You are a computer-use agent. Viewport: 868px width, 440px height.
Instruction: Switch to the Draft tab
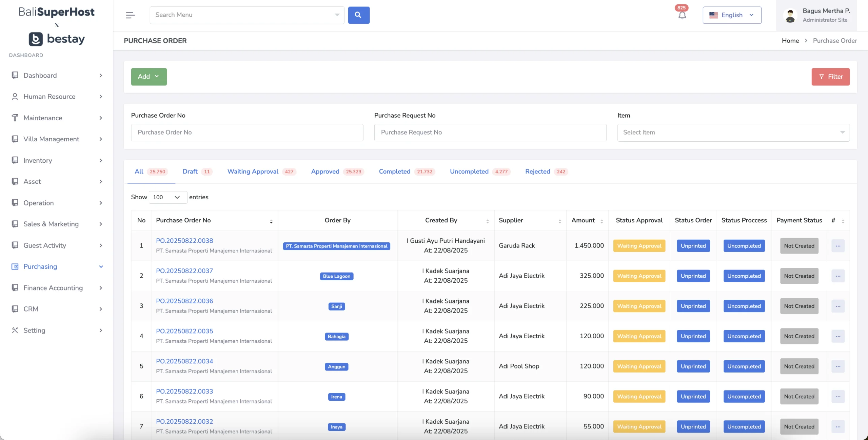click(x=197, y=172)
